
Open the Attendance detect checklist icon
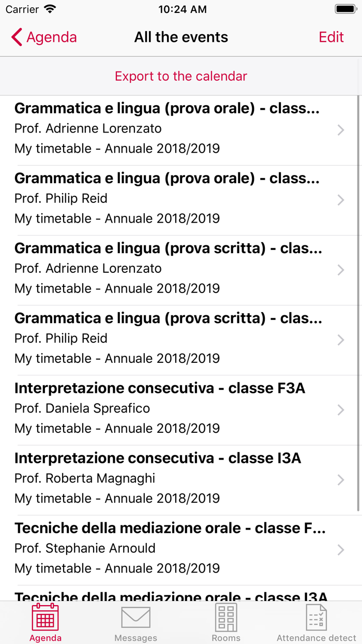316,617
